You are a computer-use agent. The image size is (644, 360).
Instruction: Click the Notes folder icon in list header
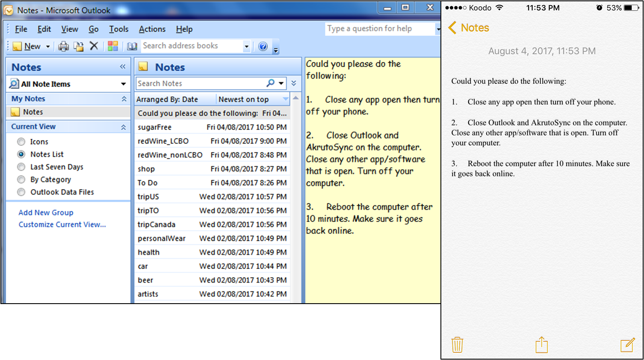click(143, 67)
